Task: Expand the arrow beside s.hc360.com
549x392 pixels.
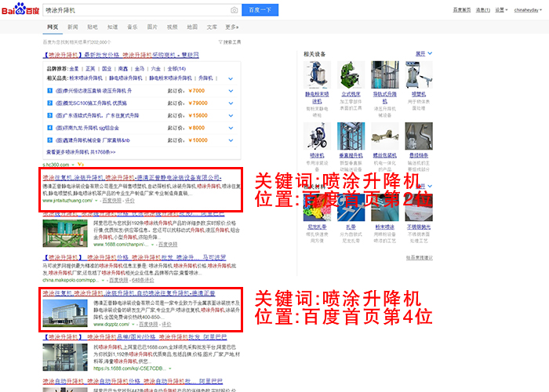Action: [73, 165]
